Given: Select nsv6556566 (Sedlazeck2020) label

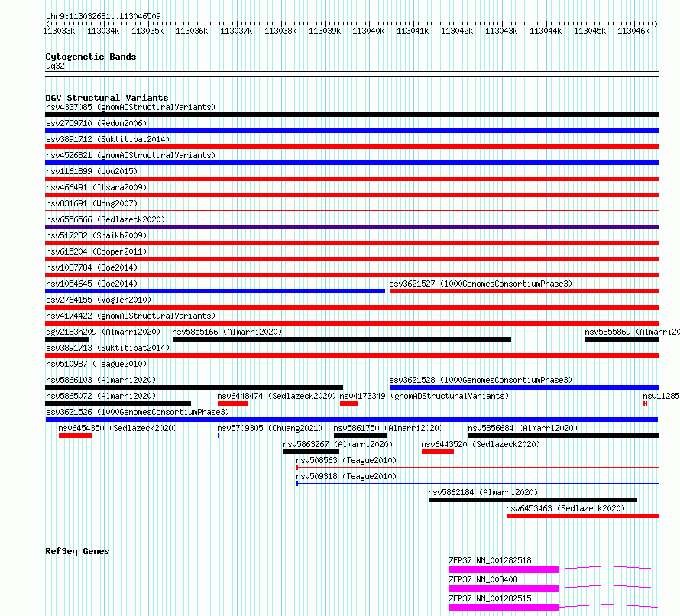Looking at the screenshot, I should (x=105, y=219).
